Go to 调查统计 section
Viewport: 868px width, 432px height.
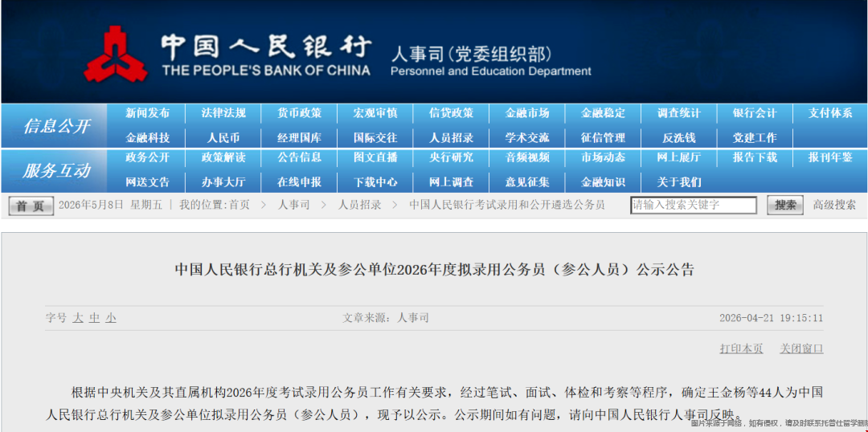click(678, 114)
